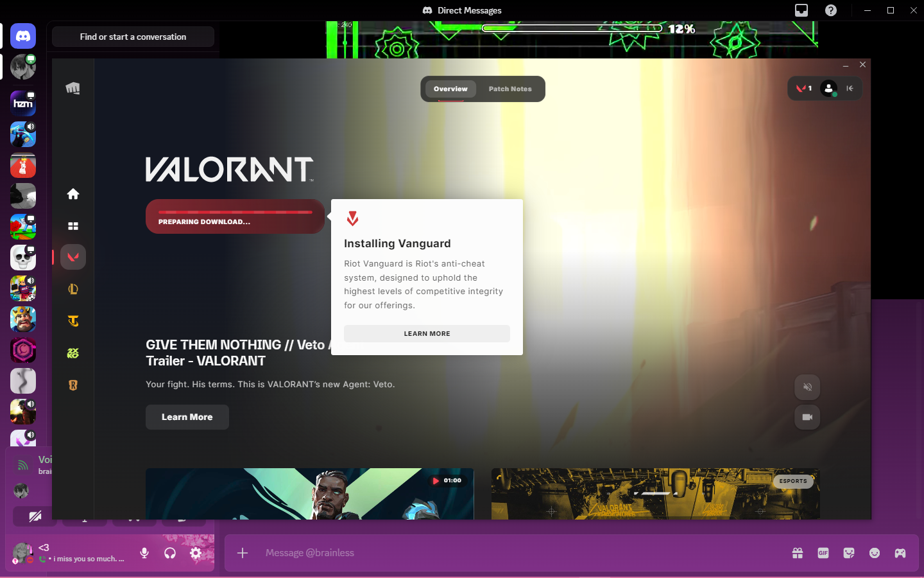
Task: Collapse the Riot Client social panel
Action: coord(850,89)
